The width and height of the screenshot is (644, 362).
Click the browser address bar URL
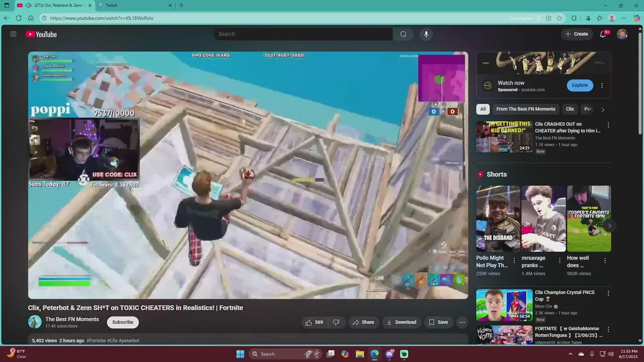[102, 18]
